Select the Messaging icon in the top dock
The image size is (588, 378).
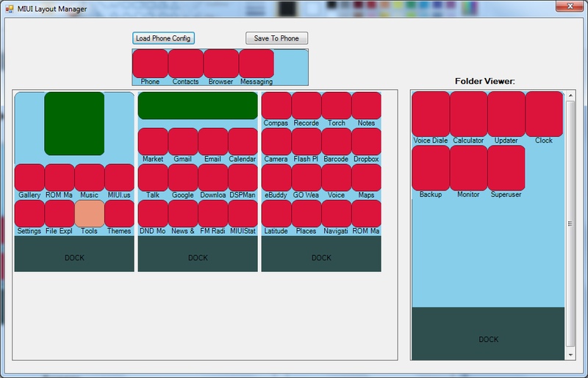[x=257, y=64]
